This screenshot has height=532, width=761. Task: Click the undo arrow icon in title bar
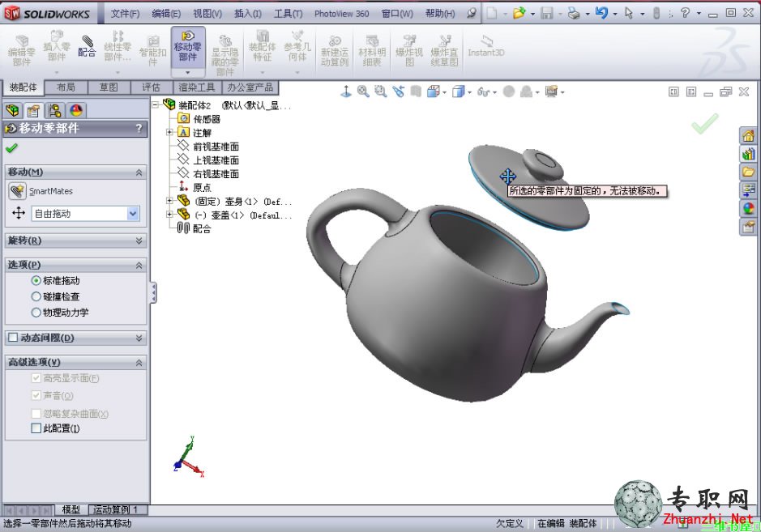pyautogui.click(x=601, y=13)
